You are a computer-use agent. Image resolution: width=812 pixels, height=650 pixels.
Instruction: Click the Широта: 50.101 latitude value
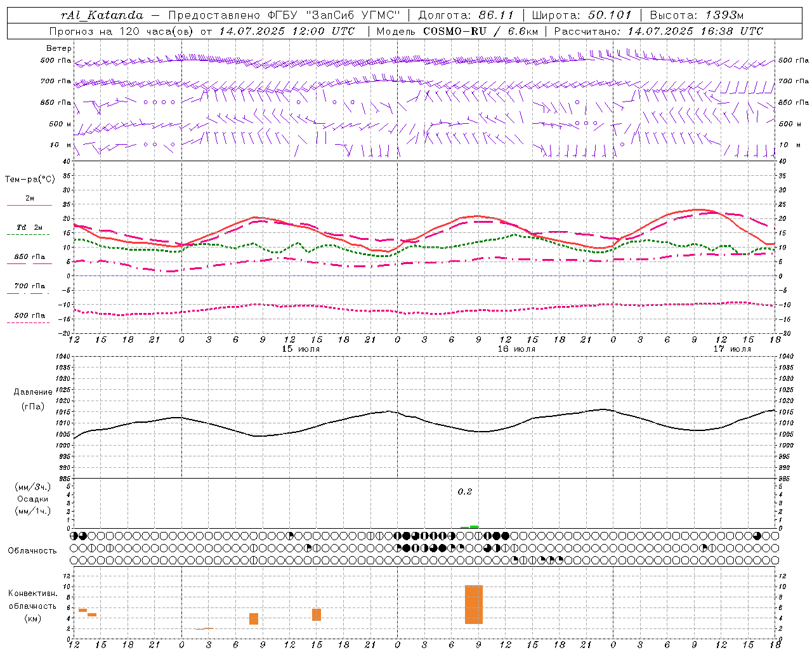pos(582,15)
